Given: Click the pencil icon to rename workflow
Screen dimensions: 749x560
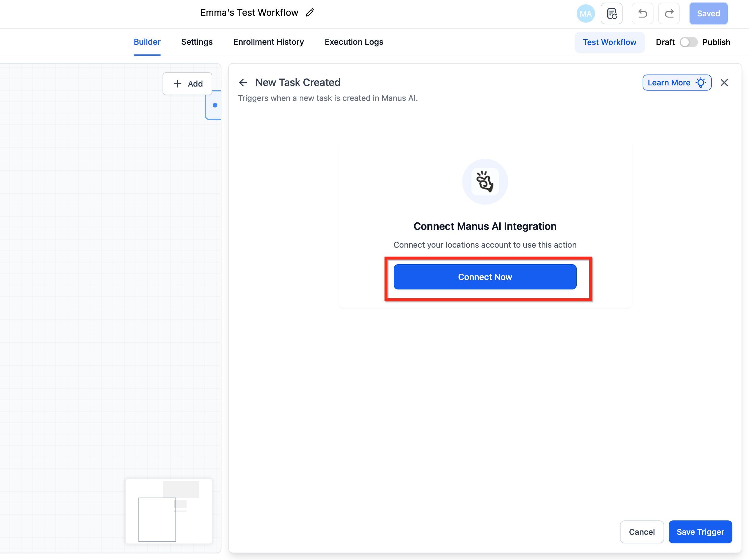Looking at the screenshot, I should (x=309, y=13).
